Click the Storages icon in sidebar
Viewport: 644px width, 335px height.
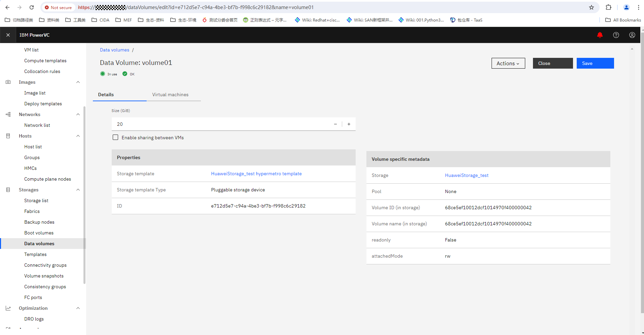[x=8, y=190]
